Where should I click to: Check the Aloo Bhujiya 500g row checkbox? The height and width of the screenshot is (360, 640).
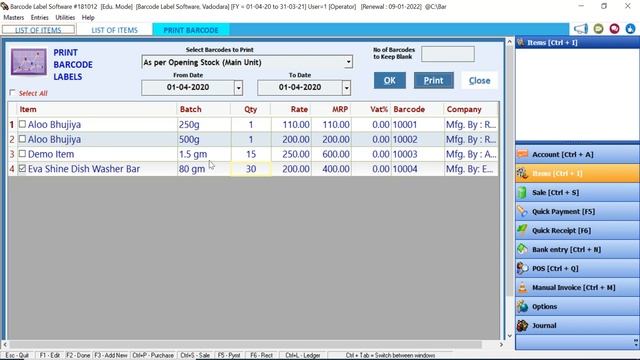(22, 139)
